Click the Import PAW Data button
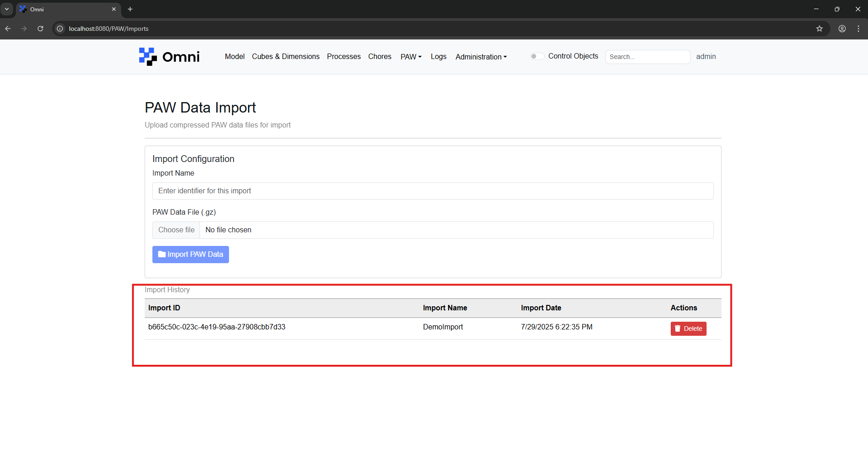Viewport: 868px width, 466px height. click(x=190, y=255)
